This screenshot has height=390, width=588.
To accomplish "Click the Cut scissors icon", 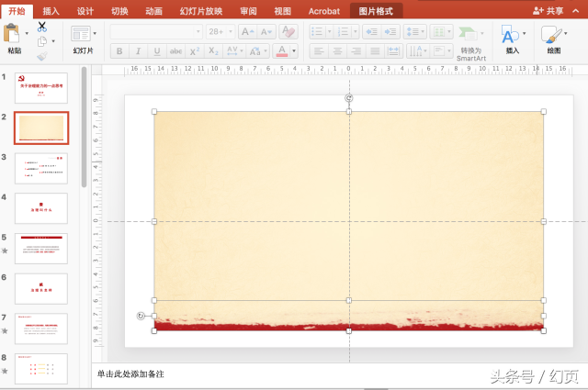I will (x=42, y=27).
